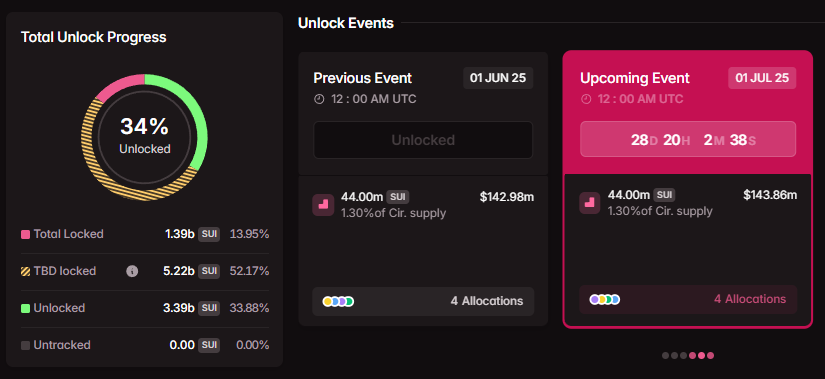The image size is (825, 379).
Task: Click allocation color dots in Previous Event
Action: click(x=338, y=302)
